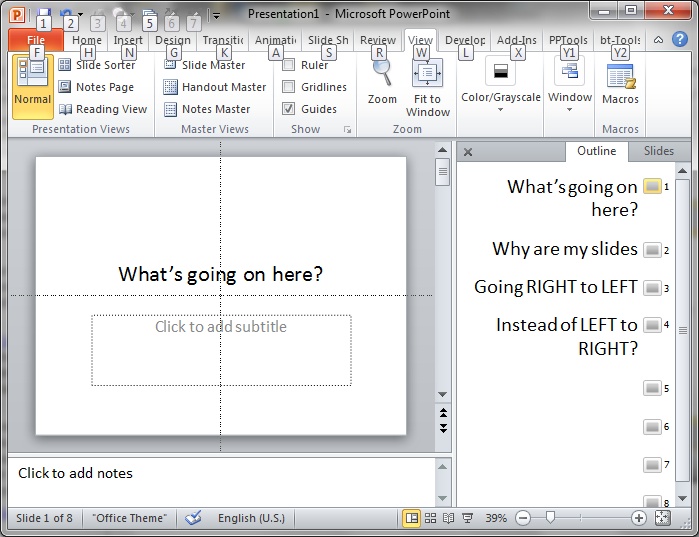This screenshot has height=537, width=699.
Task: Fit slide to current window icon
Action: pos(662,518)
